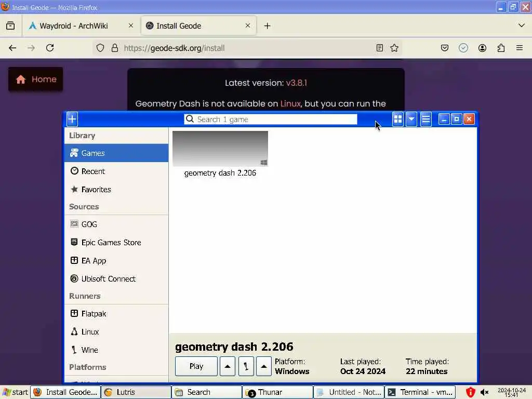The height and width of the screenshot is (399, 532).
Task: Switch to Thunar taskbar item
Action: [278, 392]
